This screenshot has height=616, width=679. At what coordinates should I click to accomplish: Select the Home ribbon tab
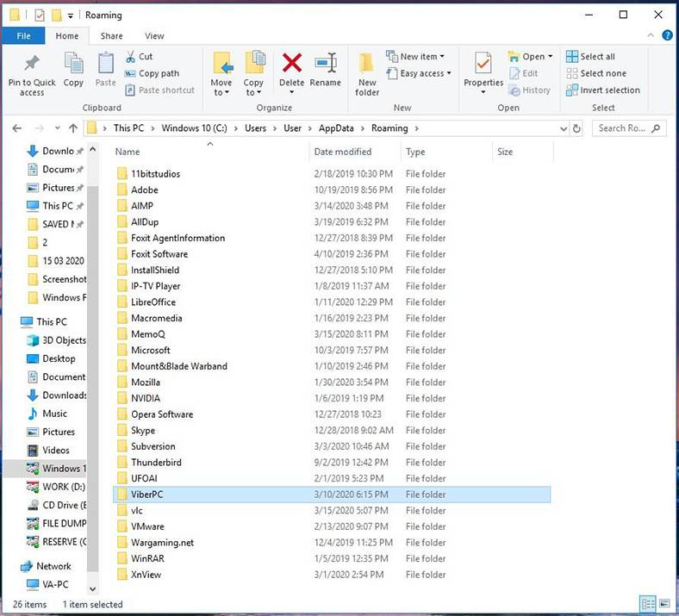point(67,36)
